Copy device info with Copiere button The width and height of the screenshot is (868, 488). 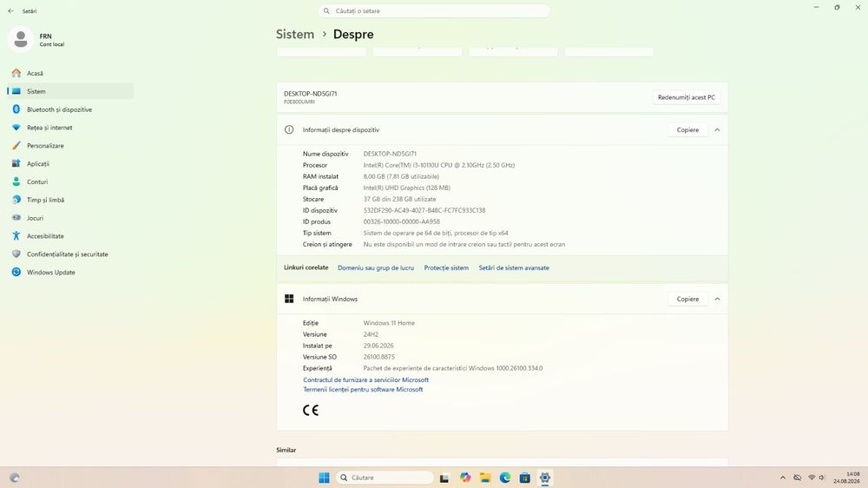[687, 129]
